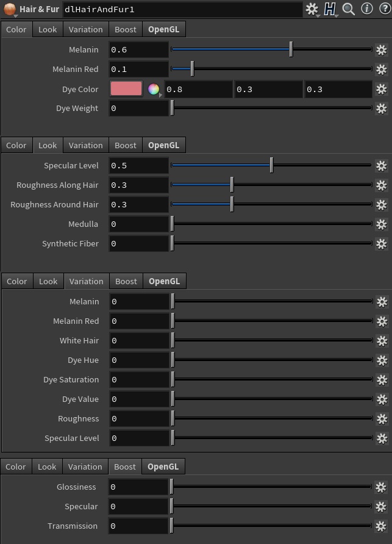Click the Melanin Red slider in the Color section
Viewport: 392px width, 544px height.
click(271, 69)
